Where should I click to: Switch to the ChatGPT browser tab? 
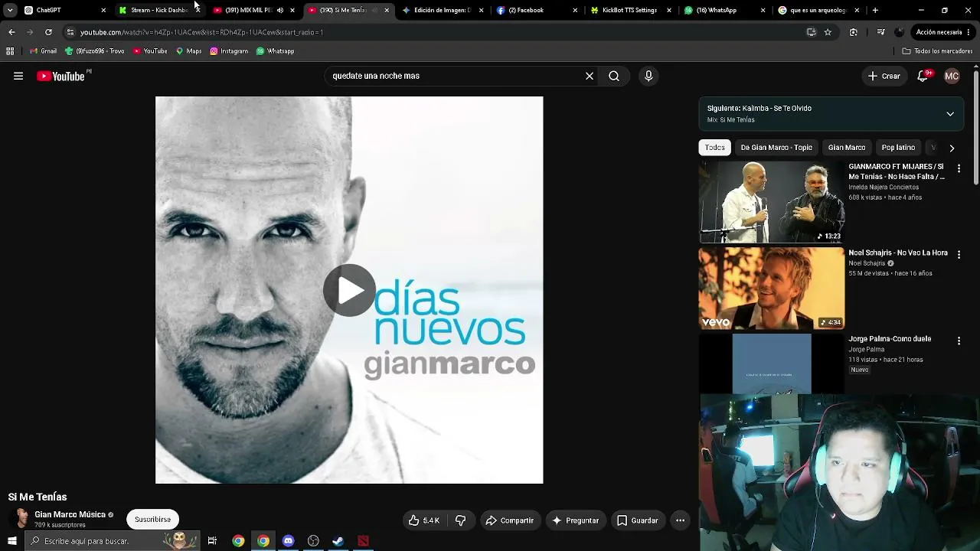tap(64, 10)
